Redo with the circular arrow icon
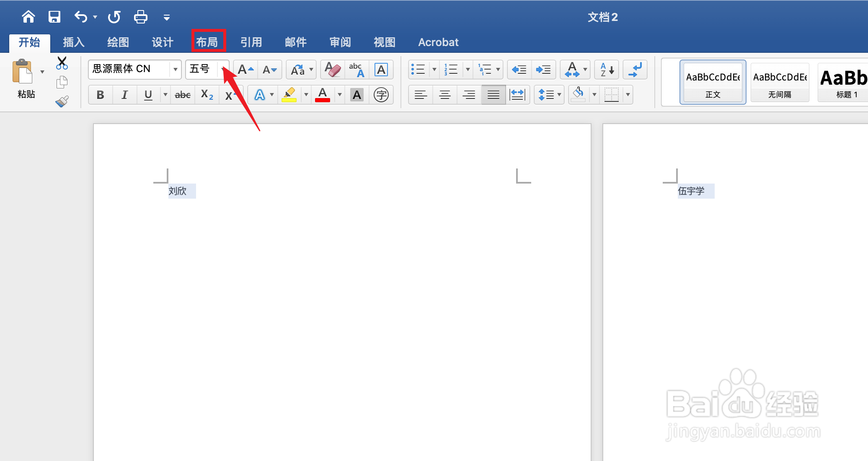 (114, 17)
